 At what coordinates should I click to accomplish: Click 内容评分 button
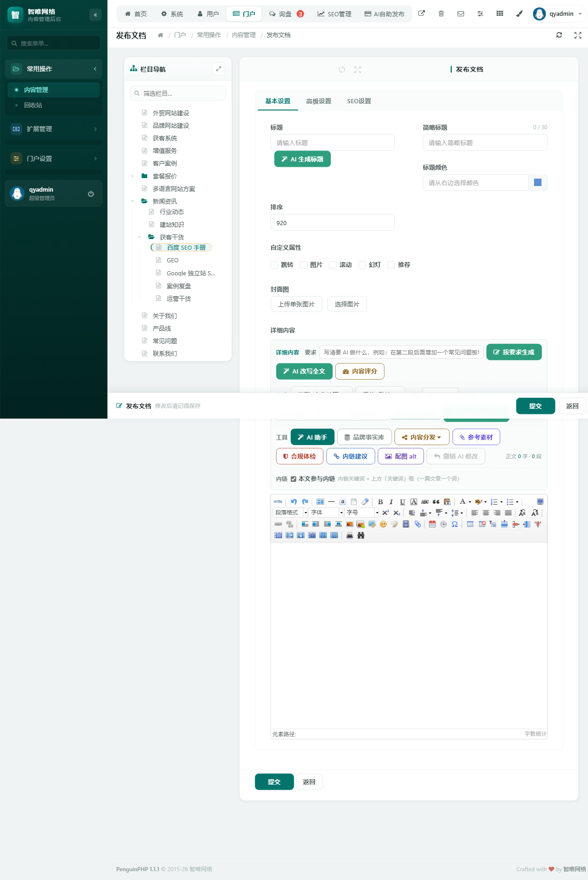[360, 371]
